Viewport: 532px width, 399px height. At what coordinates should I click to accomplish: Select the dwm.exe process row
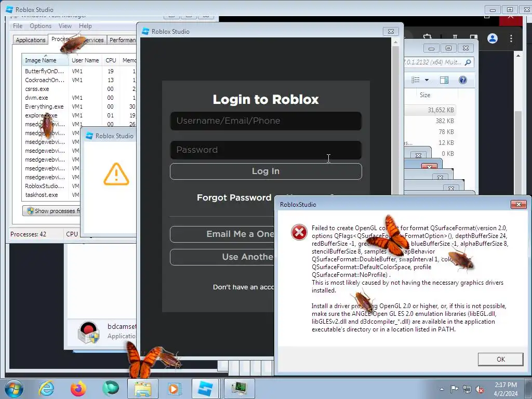tap(79, 98)
